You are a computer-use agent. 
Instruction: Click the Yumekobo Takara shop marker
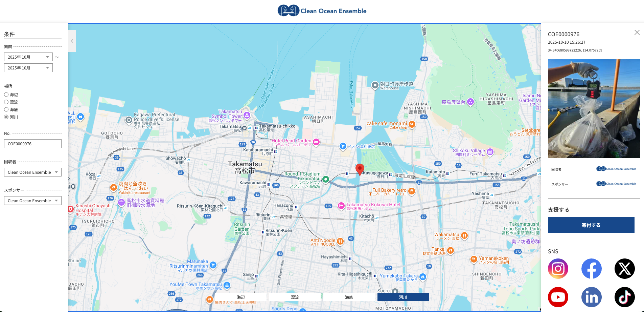pyautogui.click(x=423, y=277)
